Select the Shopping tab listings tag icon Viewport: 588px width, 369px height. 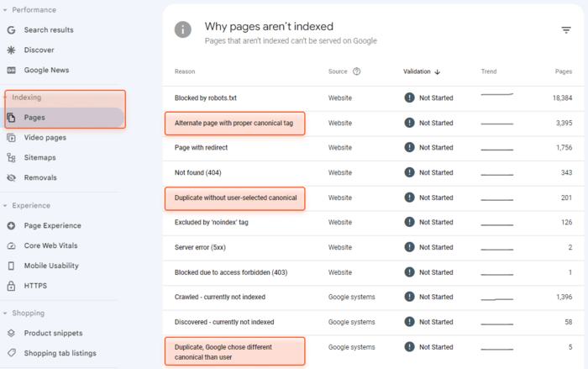coord(11,353)
